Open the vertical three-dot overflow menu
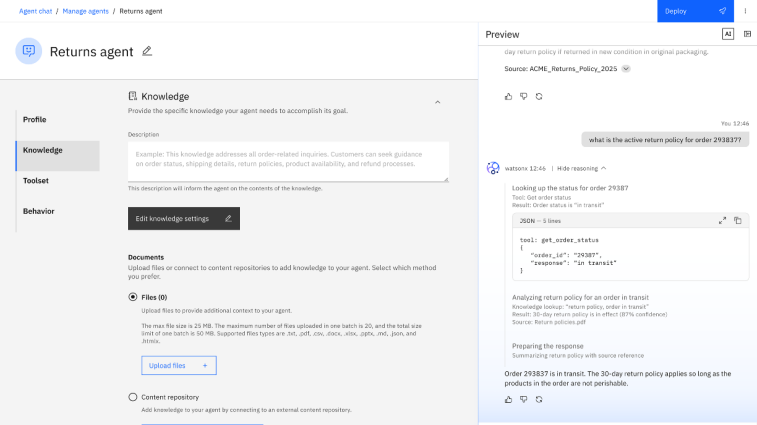Image resolution: width=757 pixels, height=425 pixels. pos(745,11)
